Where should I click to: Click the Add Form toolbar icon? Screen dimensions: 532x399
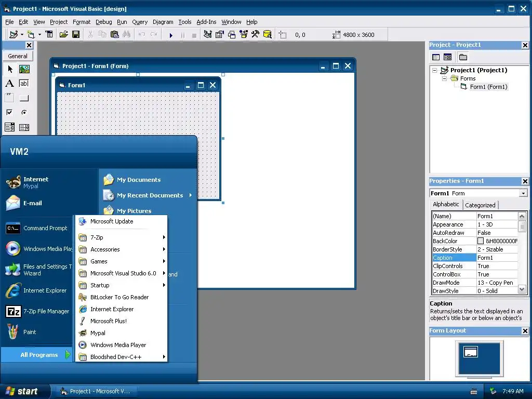pos(31,35)
